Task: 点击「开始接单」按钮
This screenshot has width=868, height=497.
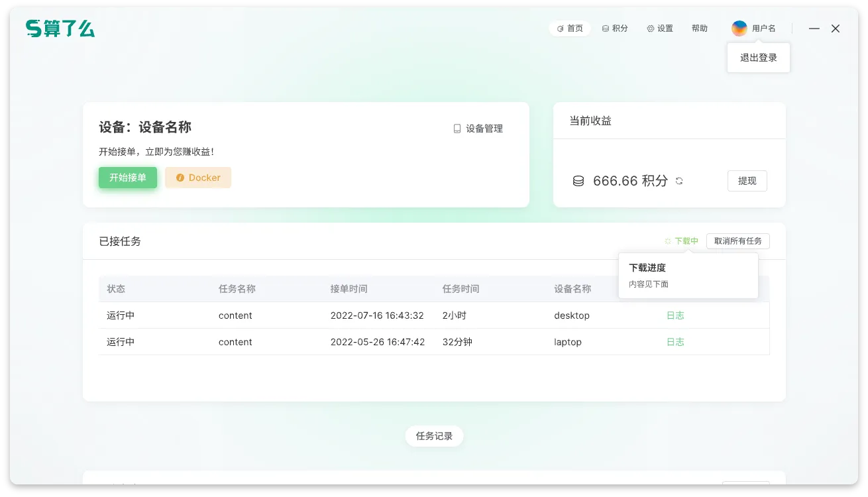Action: [127, 177]
